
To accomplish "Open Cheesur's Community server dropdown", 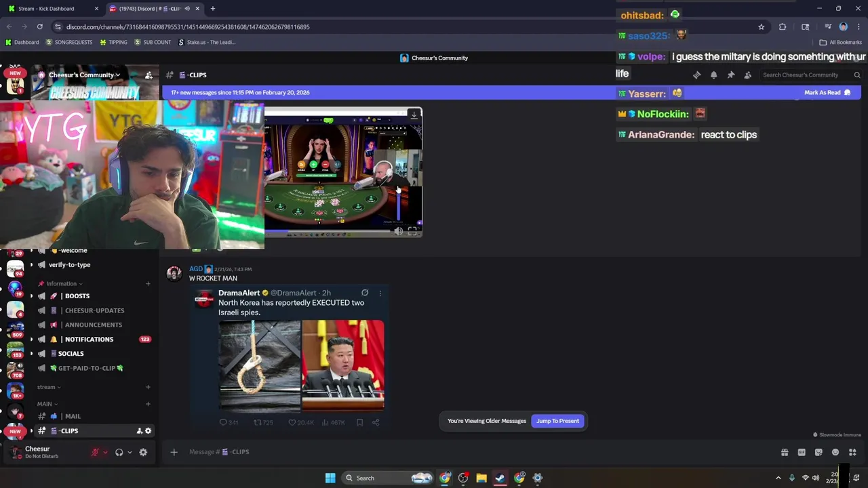I will pos(84,75).
